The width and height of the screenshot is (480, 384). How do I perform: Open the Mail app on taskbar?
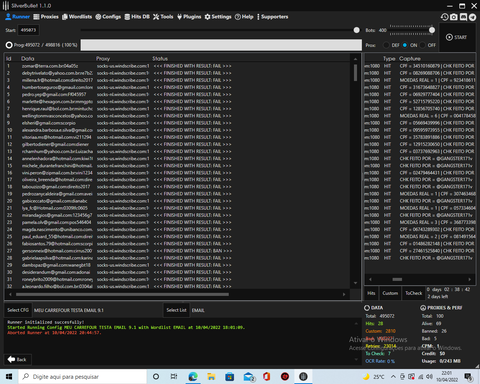(x=249, y=377)
